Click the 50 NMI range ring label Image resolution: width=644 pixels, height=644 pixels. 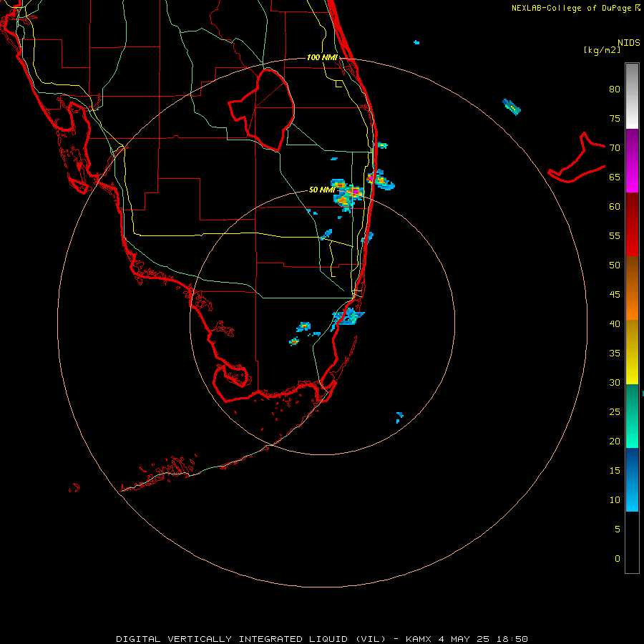tap(321, 190)
